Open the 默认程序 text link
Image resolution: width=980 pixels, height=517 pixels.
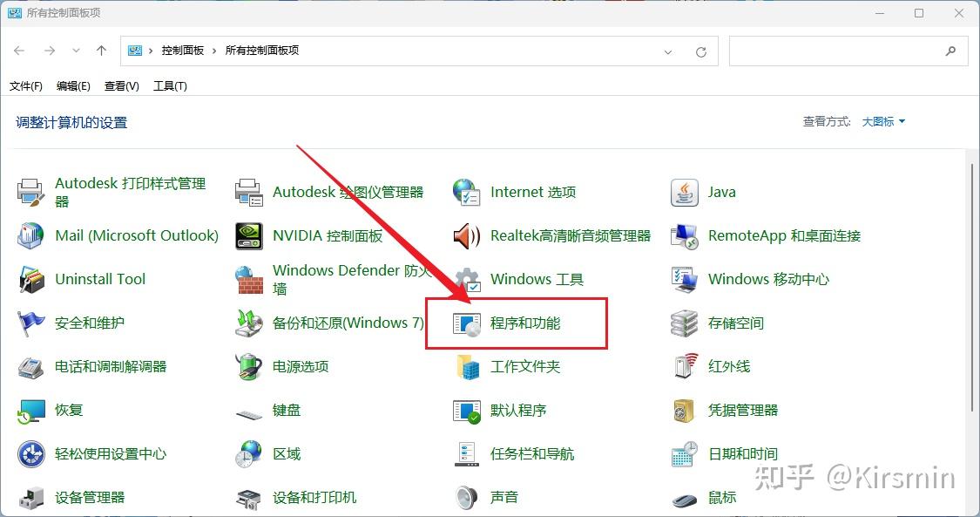coord(518,411)
